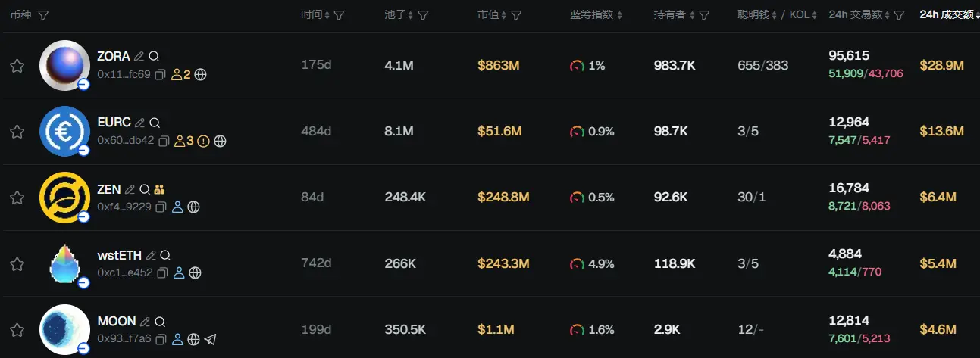Open the 市值 column filter
The height and width of the screenshot is (358, 980).
pos(516,15)
